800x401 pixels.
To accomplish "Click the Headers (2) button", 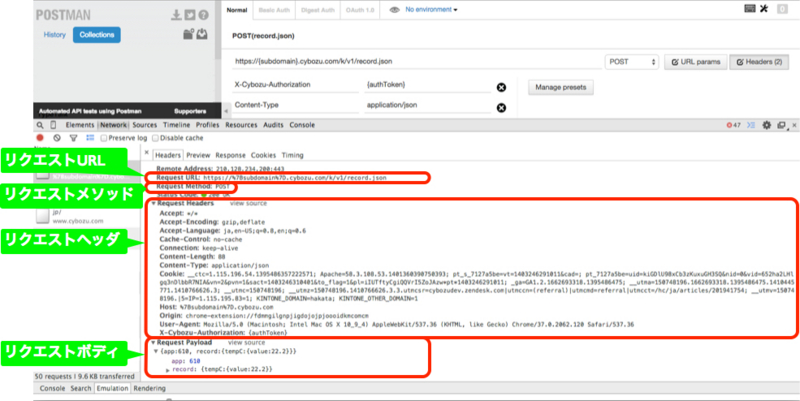I will pyautogui.click(x=759, y=62).
